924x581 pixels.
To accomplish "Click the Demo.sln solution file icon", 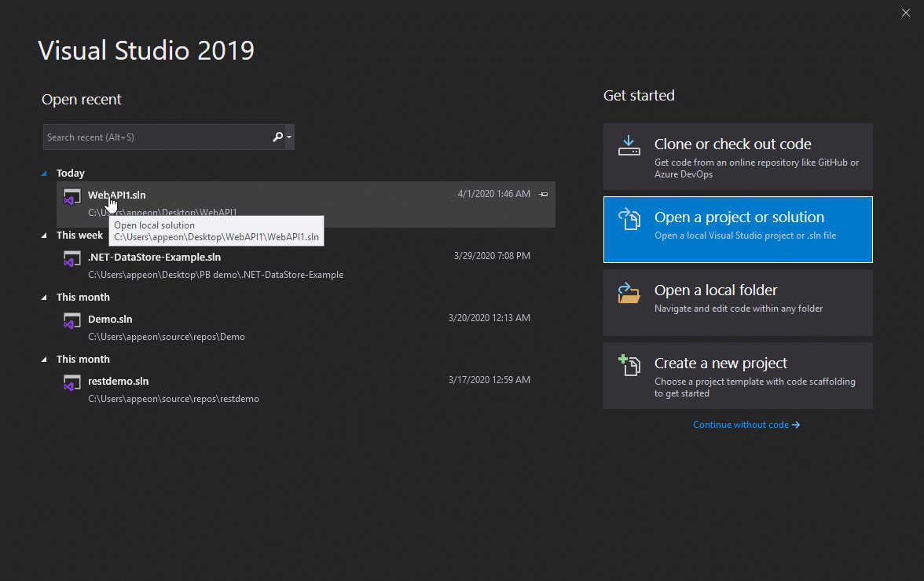I will (x=72, y=321).
